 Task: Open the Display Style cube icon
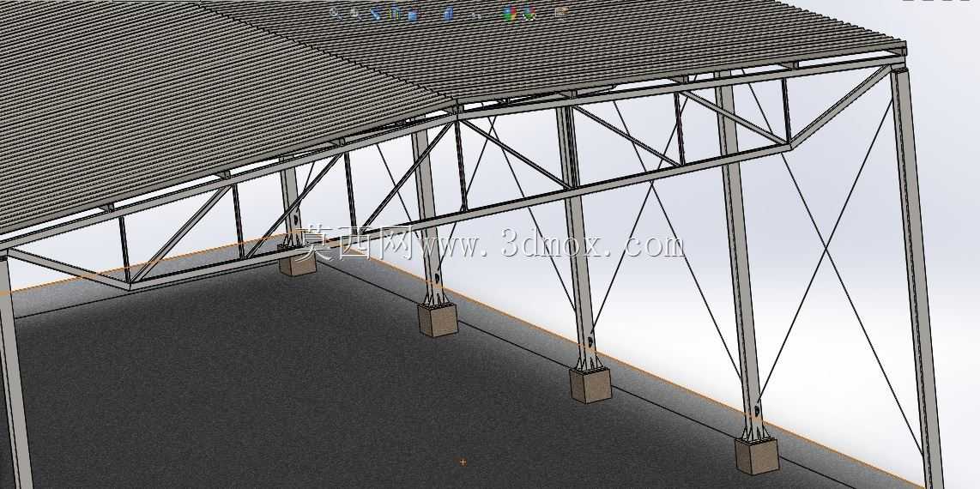point(448,13)
